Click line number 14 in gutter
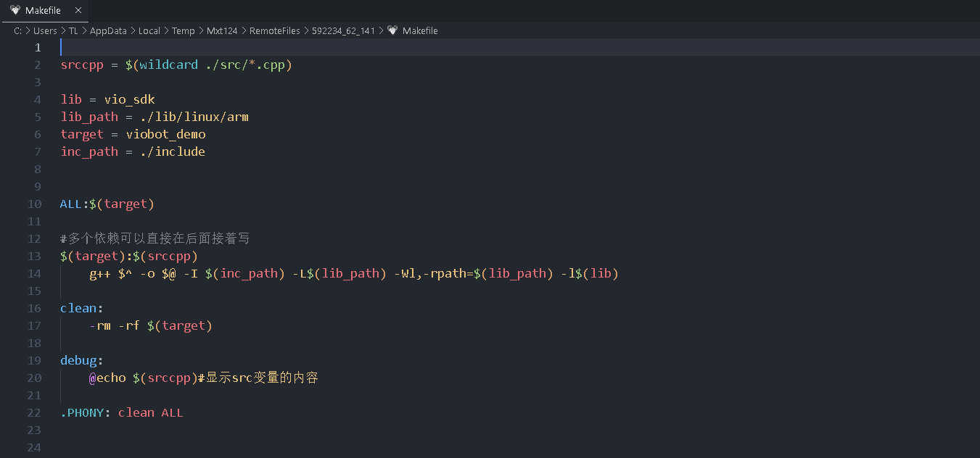980x458 pixels. point(34,273)
